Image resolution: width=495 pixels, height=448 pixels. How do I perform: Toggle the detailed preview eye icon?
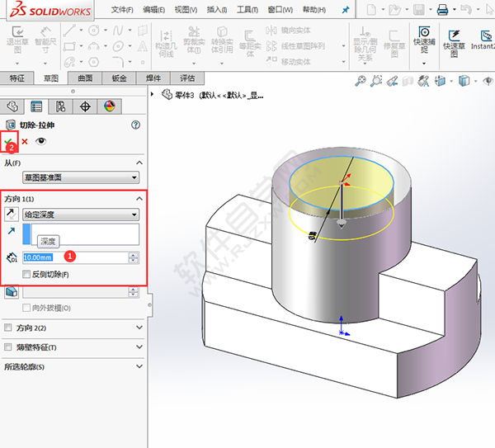tap(40, 141)
